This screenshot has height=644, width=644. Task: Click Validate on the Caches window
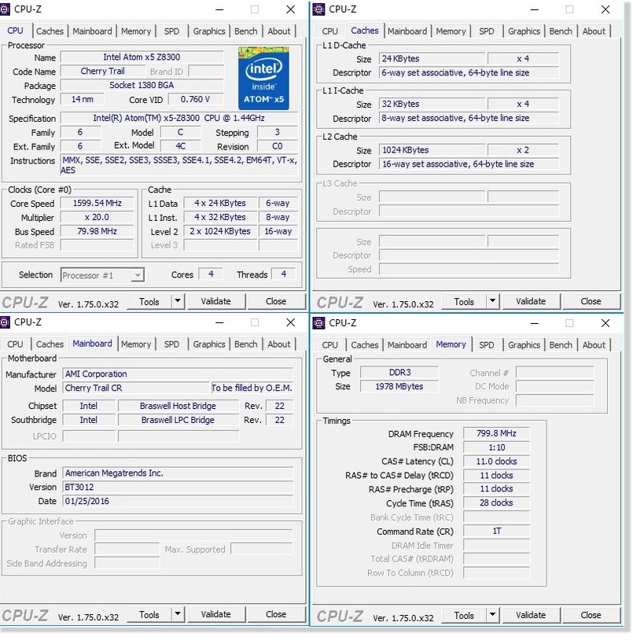pos(532,301)
